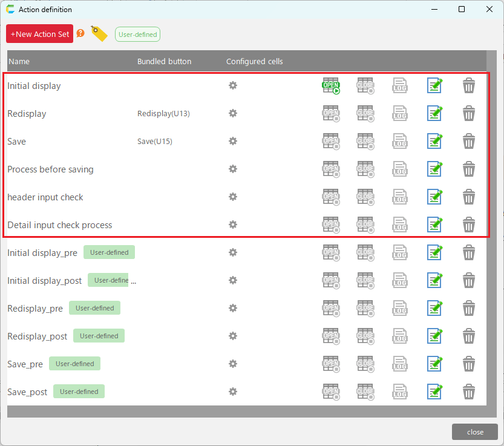Open the LOG icon for the Save action
Image resolution: width=504 pixels, height=446 pixels.
tap(400, 142)
